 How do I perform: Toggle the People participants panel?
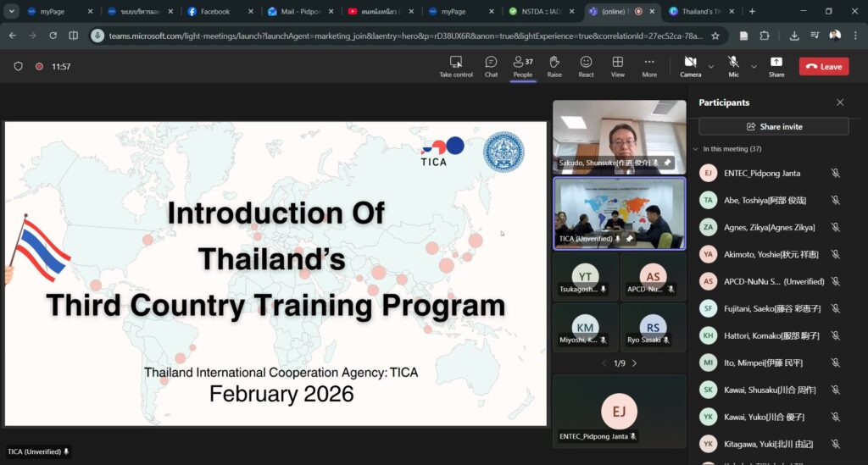(x=523, y=66)
